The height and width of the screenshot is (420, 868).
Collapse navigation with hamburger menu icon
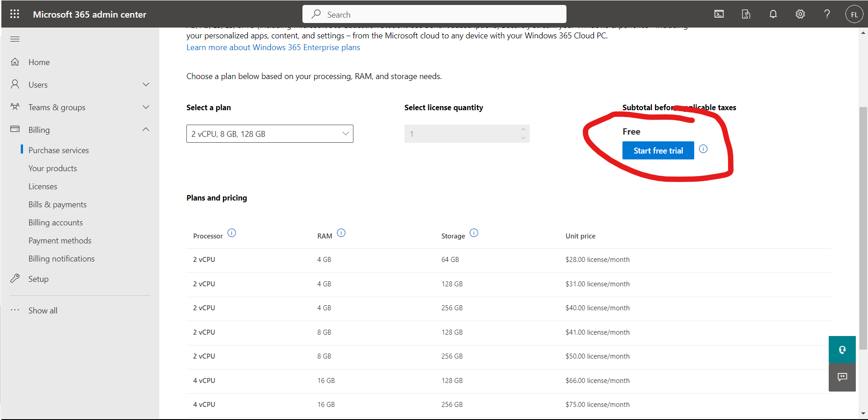[15, 39]
